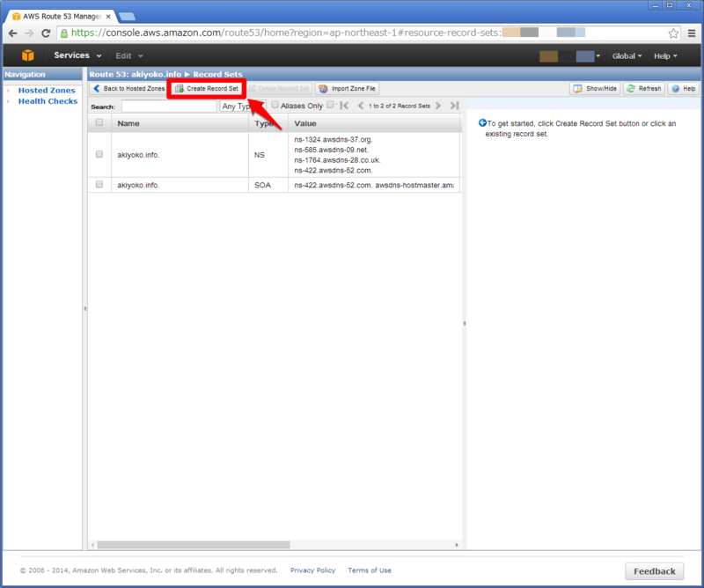Click ns-1324.awsdns-37.org value
The height and width of the screenshot is (588, 704).
[x=334, y=139]
